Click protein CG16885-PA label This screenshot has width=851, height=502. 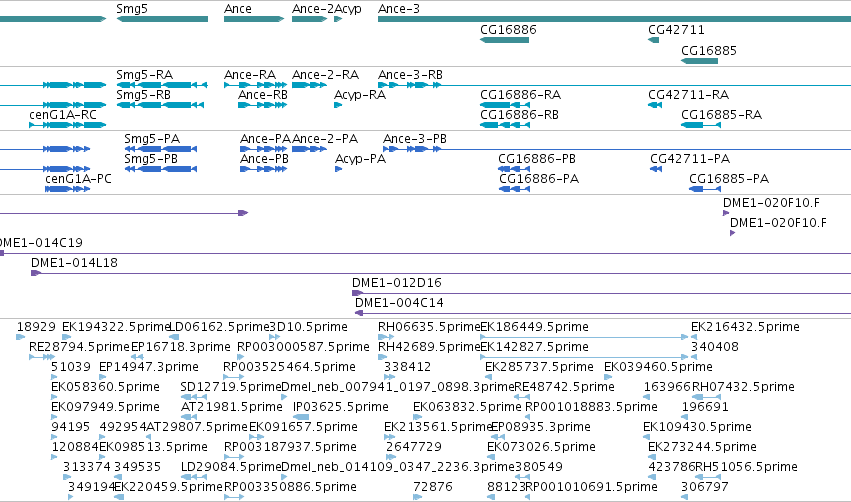pos(729,179)
